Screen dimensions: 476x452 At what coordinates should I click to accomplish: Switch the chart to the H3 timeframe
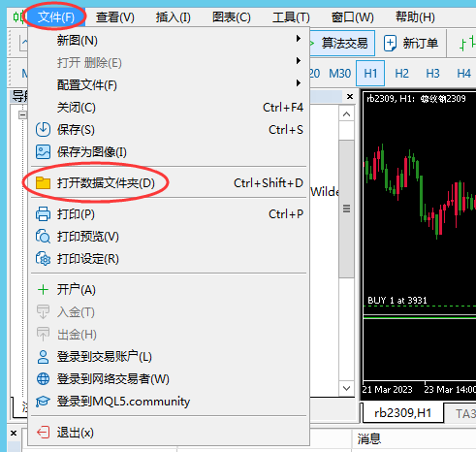pyautogui.click(x=432, y=74)
